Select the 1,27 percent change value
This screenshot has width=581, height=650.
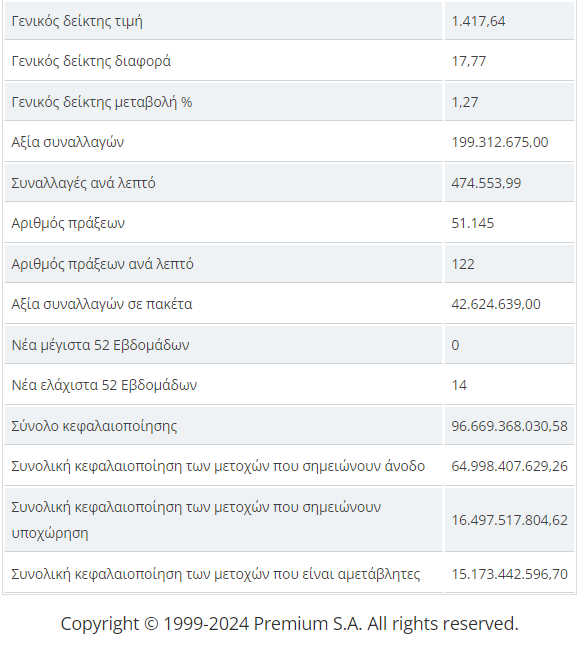click(465, 102)
